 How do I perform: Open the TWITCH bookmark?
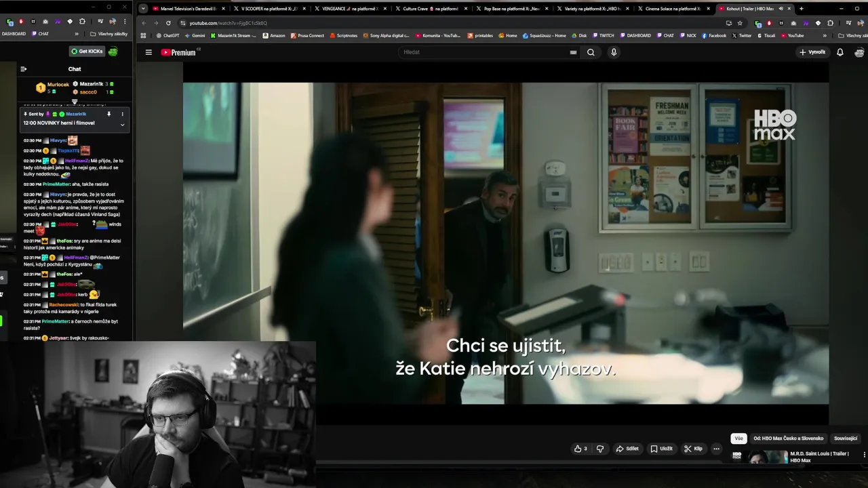[x=604, y=35]
